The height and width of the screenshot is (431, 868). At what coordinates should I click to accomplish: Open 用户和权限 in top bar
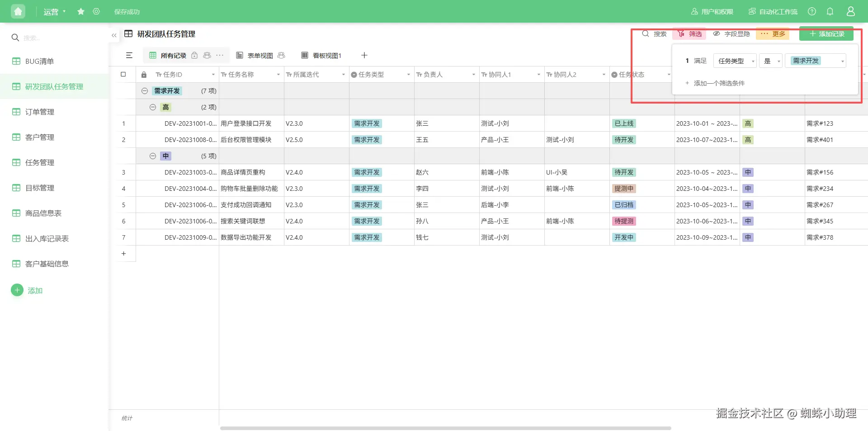tap(712, 11)
